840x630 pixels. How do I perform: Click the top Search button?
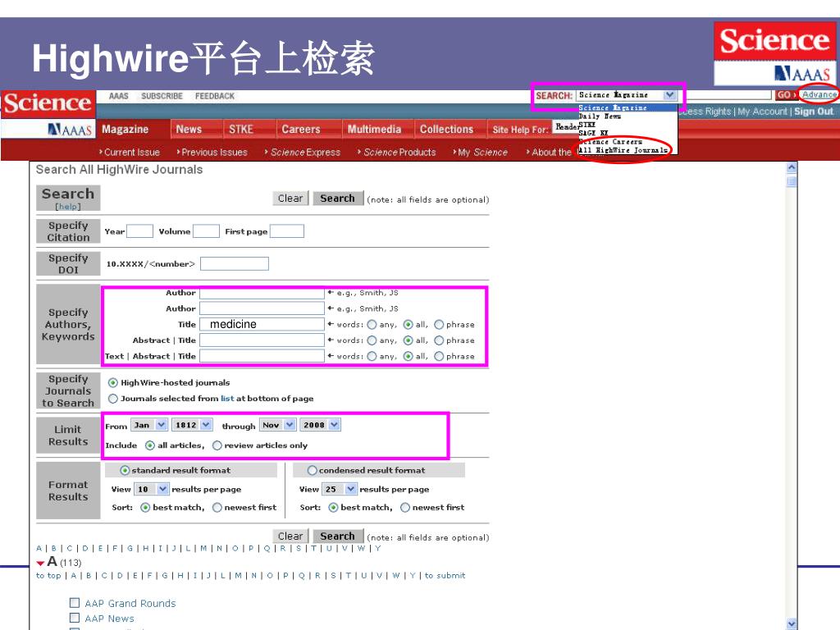(x=337, y=199)
